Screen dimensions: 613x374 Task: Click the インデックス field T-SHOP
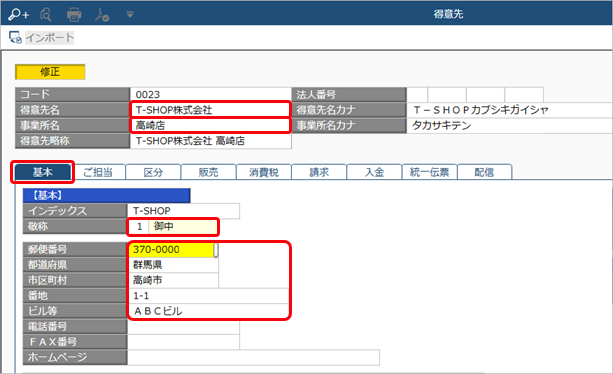coord(183,211)
